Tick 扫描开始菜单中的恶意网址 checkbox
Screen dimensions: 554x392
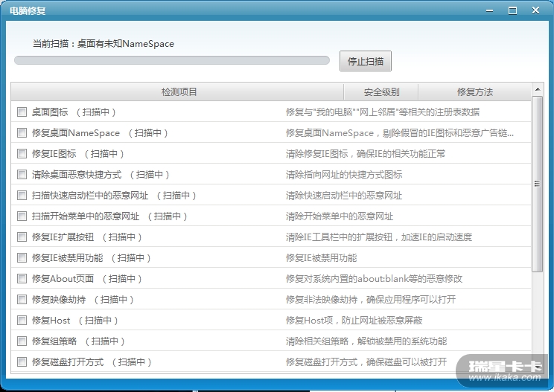pyautogui.click(x=22, y=216)
